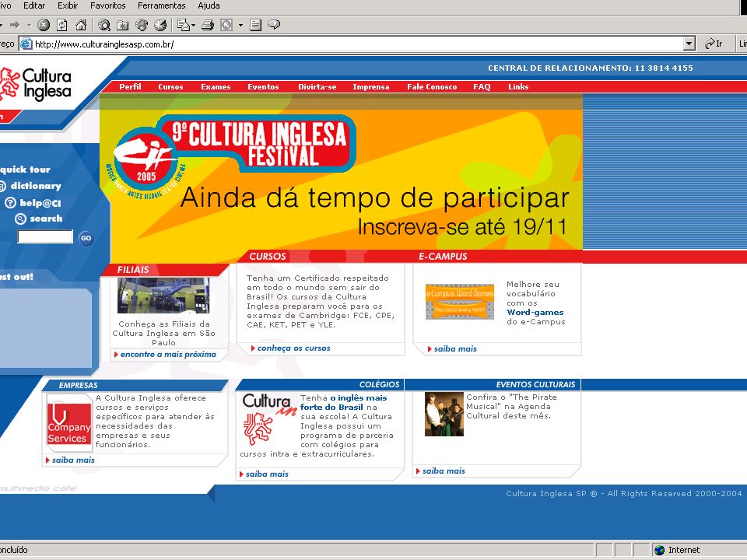Open dropdown arrow beside grey resize icon
Viewport: 747px width, 560px height.
(240, 25)
